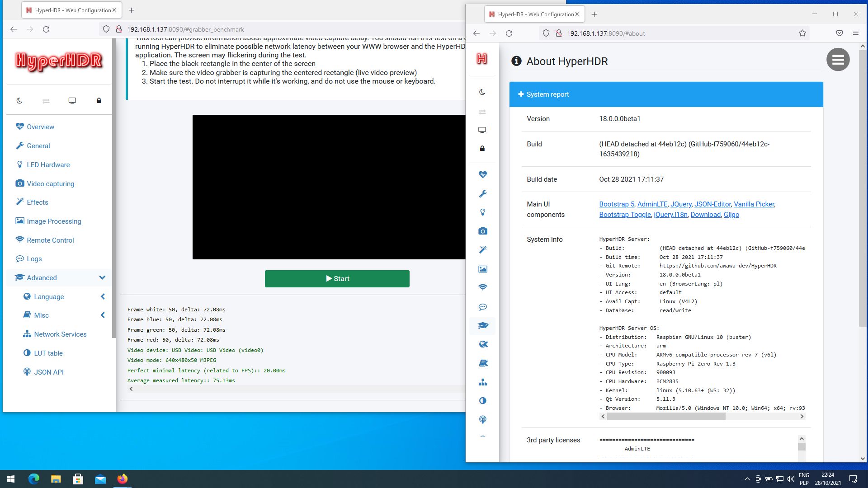Viewport: 868px width, 488px height.
Task: Click the black video preview rectangle
Action: (x=329, y=187)
